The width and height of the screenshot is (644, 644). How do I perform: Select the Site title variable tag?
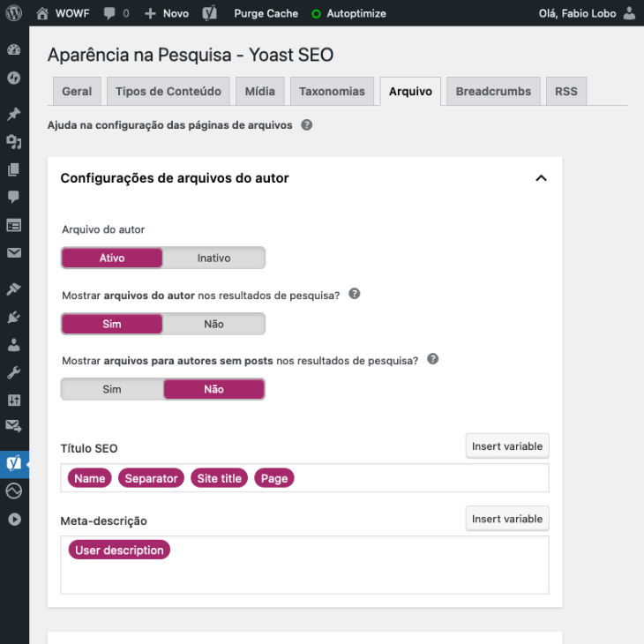pos(220,478)
